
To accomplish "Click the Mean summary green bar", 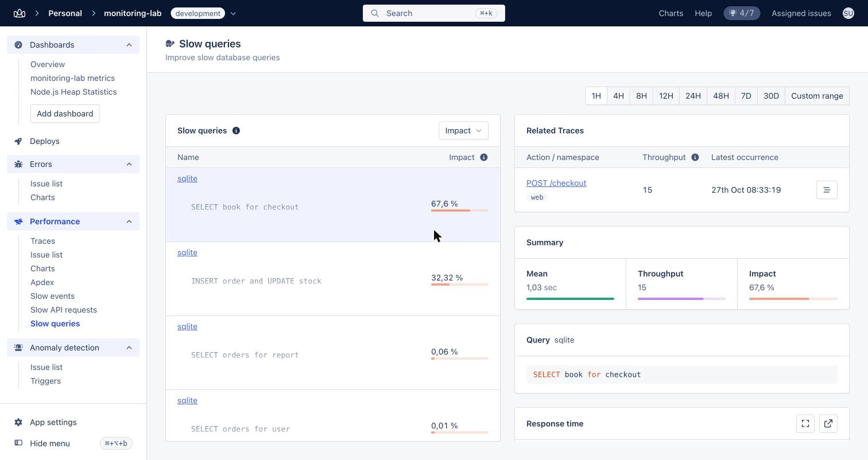I will [570, 299].
